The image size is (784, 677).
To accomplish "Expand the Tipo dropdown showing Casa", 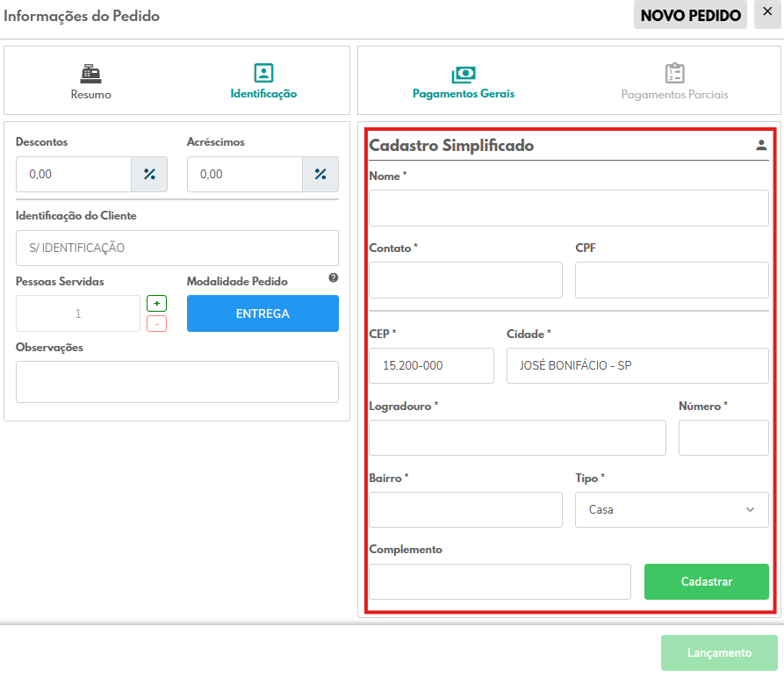I will [x=672, y=509].
